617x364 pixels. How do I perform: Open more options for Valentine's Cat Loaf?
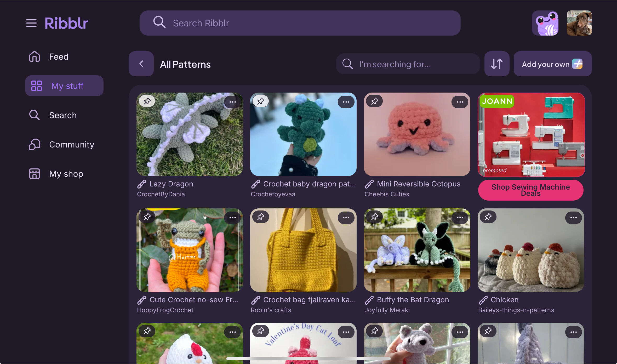tap(346, 332)
